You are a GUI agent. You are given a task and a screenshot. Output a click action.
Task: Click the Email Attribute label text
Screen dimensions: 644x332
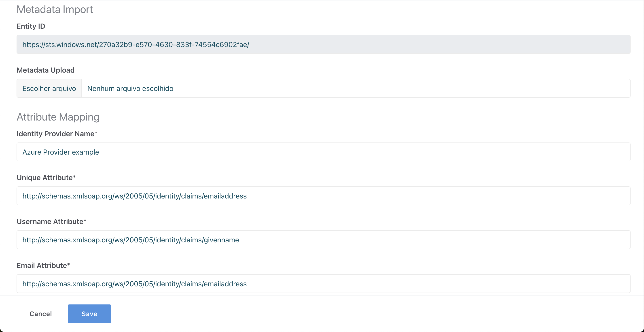42,265
